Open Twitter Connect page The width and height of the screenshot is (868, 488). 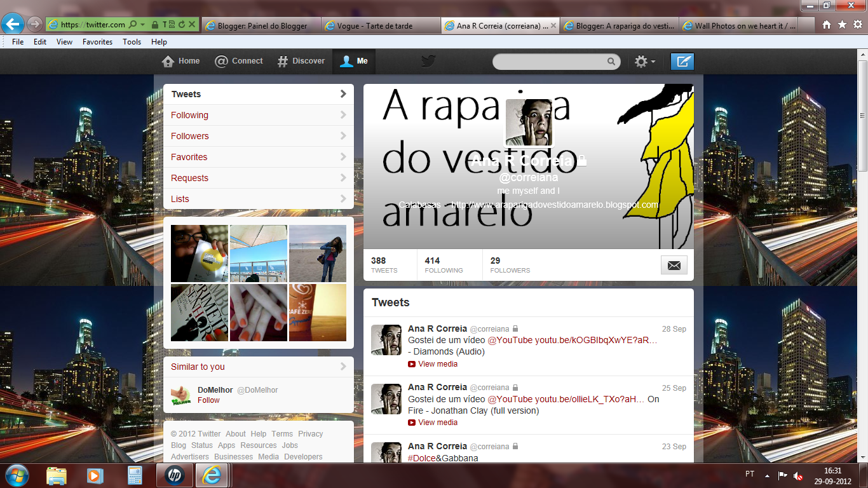click(239, 61)
